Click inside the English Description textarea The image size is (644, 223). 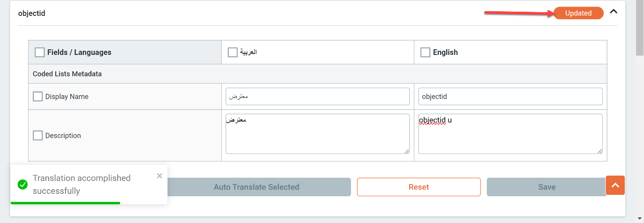pos(510,134)
